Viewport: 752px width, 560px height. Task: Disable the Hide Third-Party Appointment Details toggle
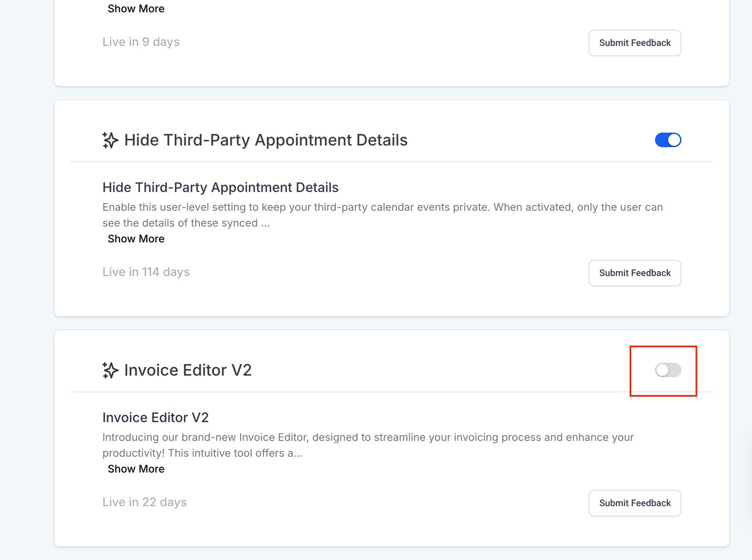click(668, 140)
